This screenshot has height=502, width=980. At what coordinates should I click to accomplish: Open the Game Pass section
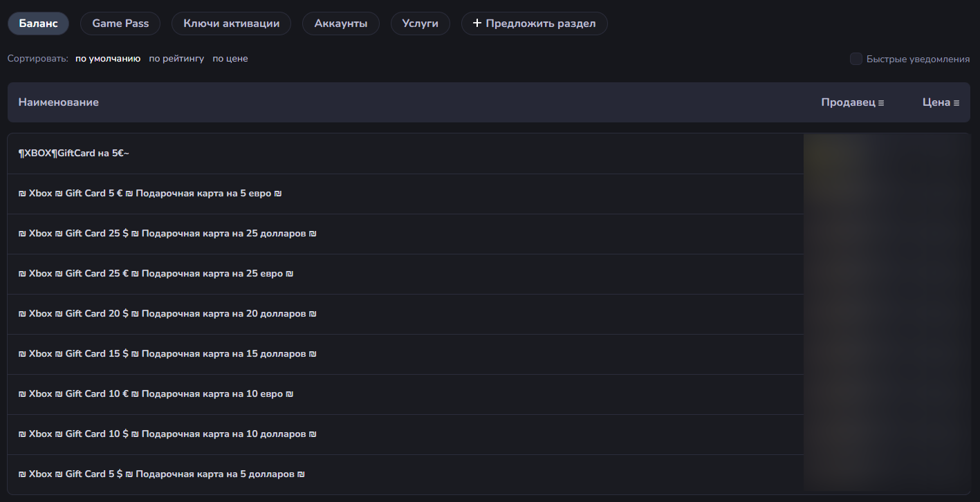tap(120, 24)
